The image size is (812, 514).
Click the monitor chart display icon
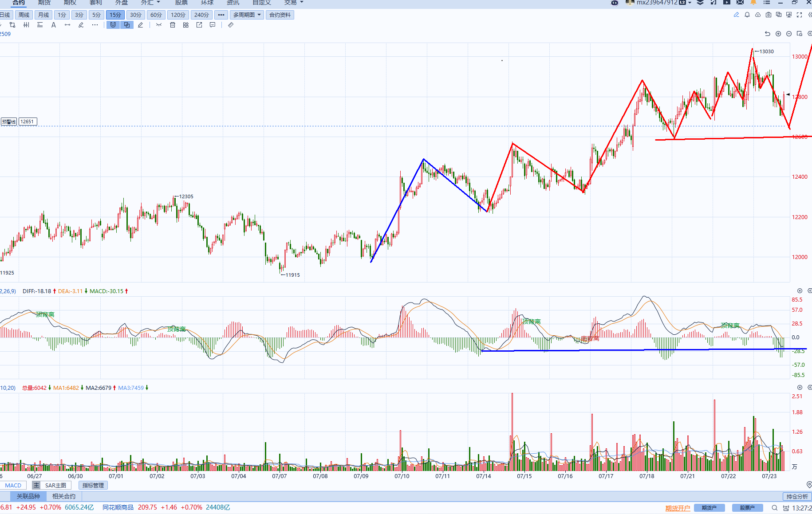(789, 15)
